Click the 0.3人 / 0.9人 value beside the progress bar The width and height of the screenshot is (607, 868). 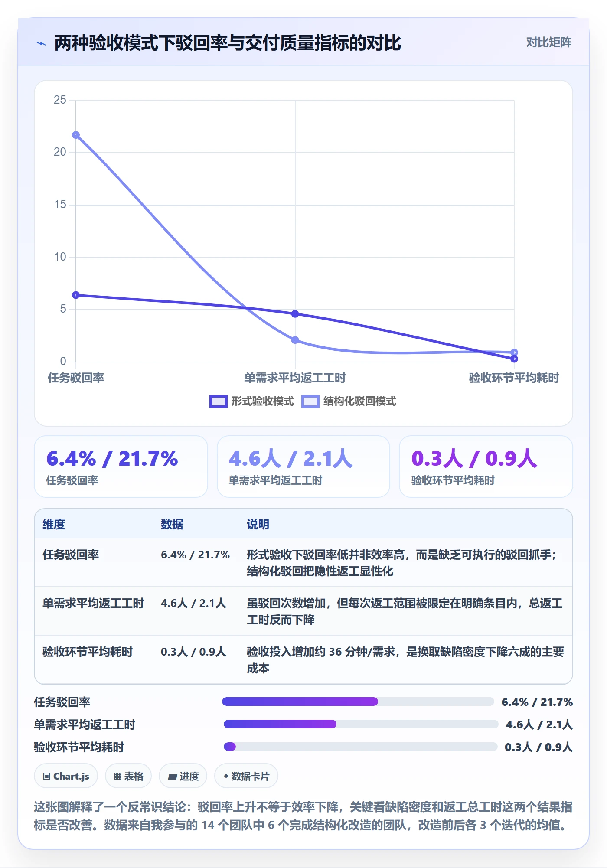point(538,747)
